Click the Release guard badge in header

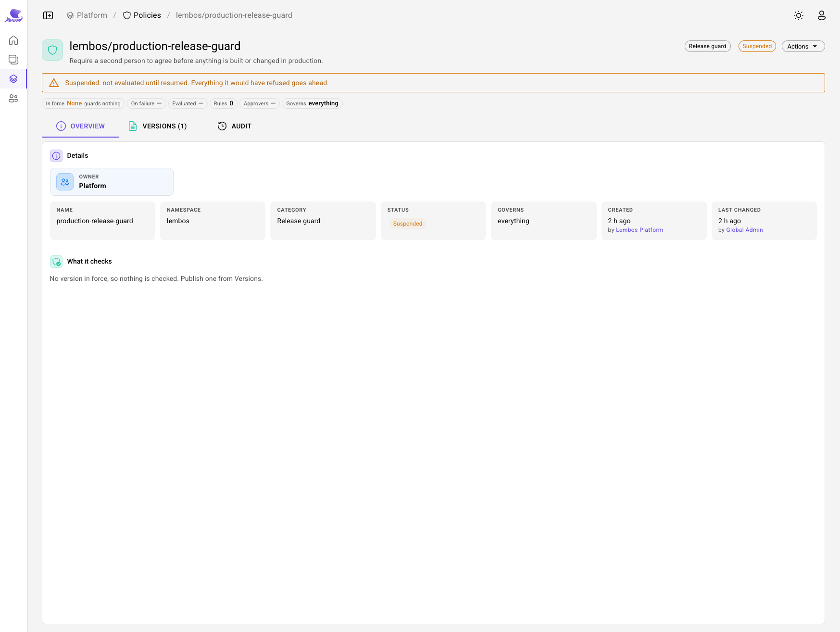707,46
